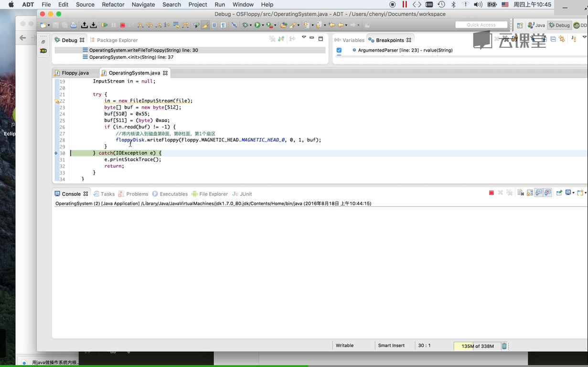The image size is (588, 367).
Task: Open the Refactor menu
Action: 113,4
